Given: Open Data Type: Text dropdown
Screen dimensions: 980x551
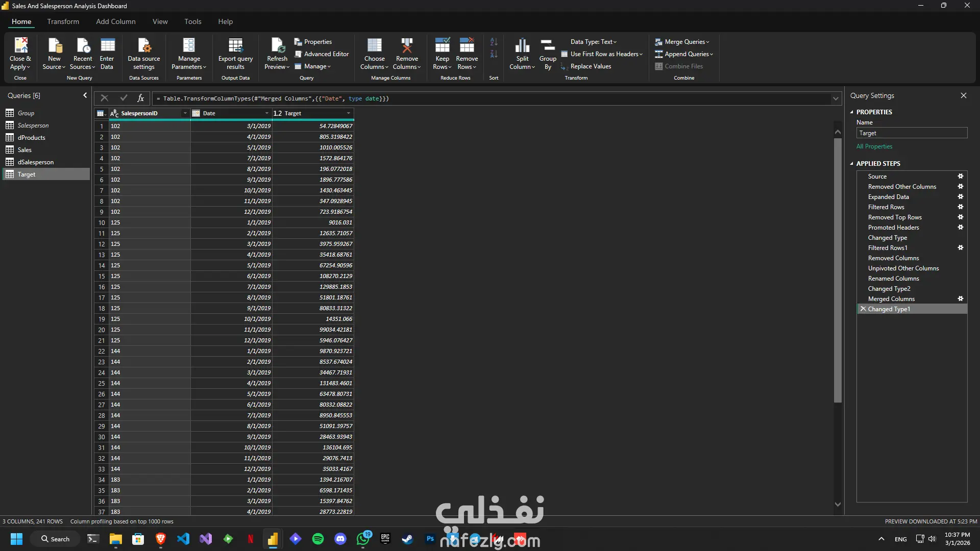Looking at the screenshot, I should [x=594, y=42].
